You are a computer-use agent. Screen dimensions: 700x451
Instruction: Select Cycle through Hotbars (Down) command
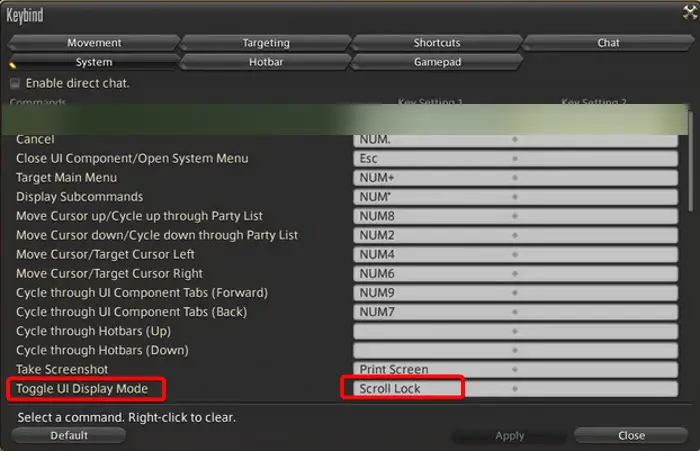(102, 351)
